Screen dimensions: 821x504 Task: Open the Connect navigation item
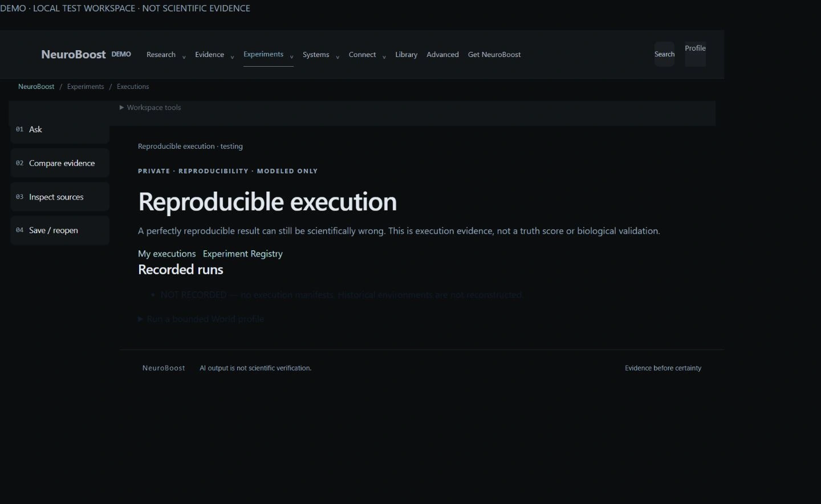click(362, 54)
